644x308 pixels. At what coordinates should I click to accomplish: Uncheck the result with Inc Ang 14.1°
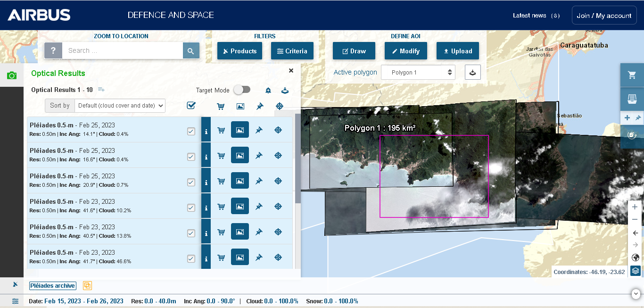tap(191, 132)
